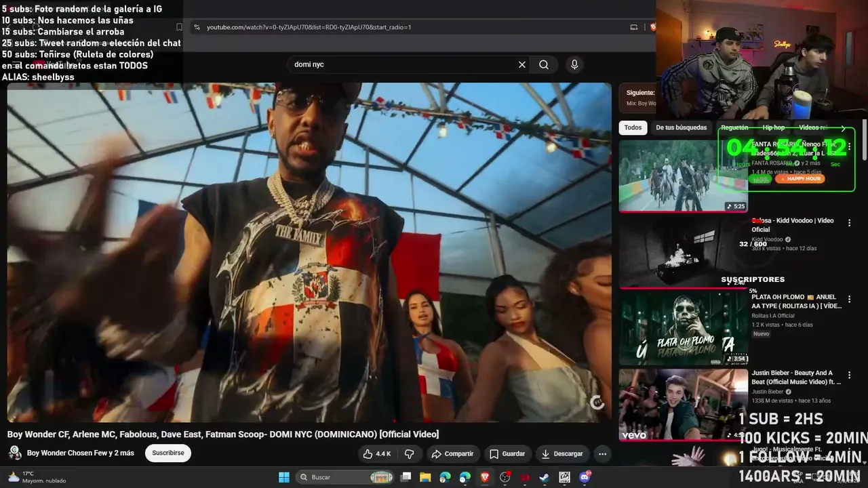The height and width of the screenshot is (488, 868).
Task: Open the three-dot more actions menu
Action: click(x=602, y=453)
